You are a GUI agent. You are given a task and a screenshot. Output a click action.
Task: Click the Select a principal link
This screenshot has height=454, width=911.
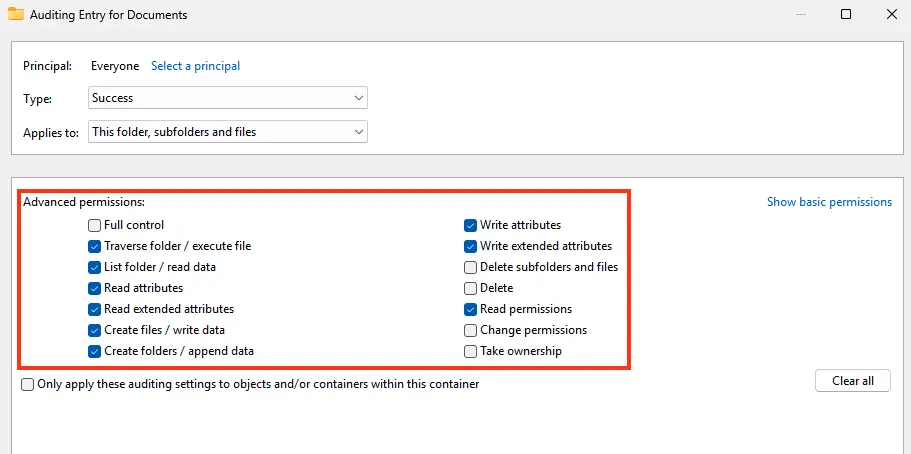195,66
